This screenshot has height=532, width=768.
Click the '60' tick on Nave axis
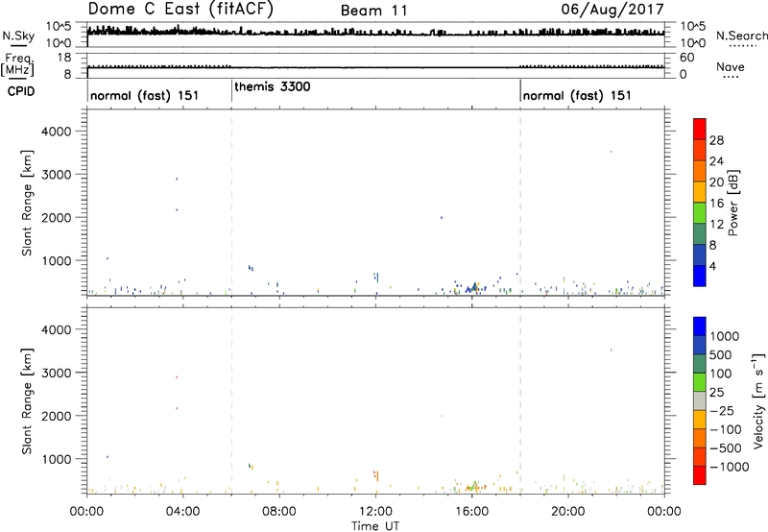[x=686, y=58]
